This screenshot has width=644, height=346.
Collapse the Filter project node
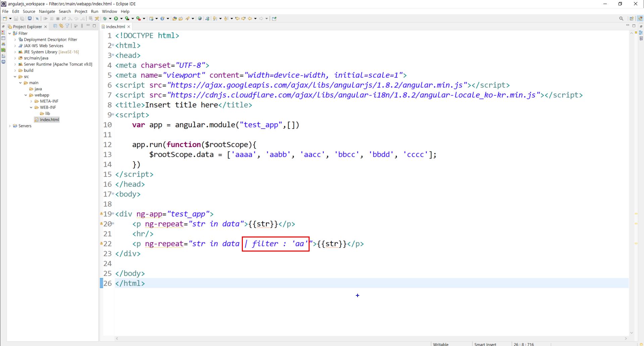[10, 33]
